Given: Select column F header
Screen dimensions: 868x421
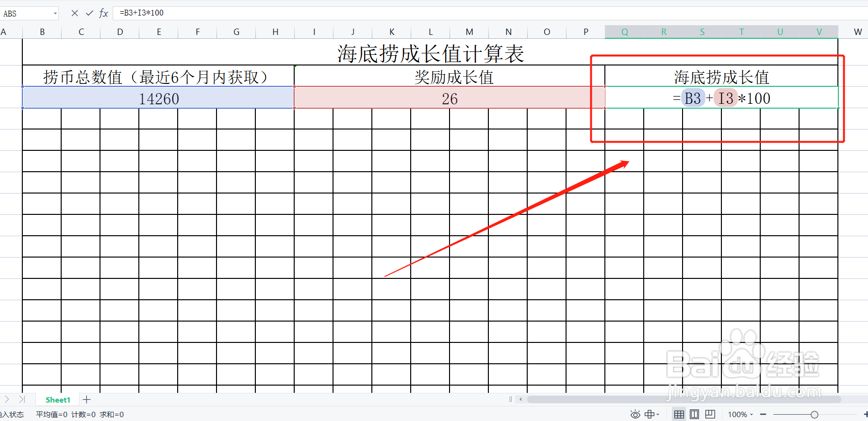Looking at the screenshot, I should [198, 32].
